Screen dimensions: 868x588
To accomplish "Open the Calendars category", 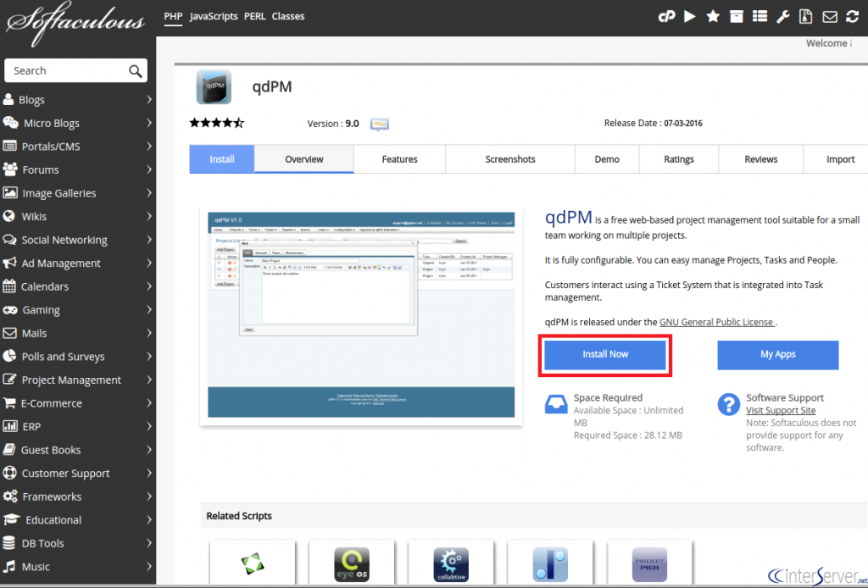I will (77, 286).
